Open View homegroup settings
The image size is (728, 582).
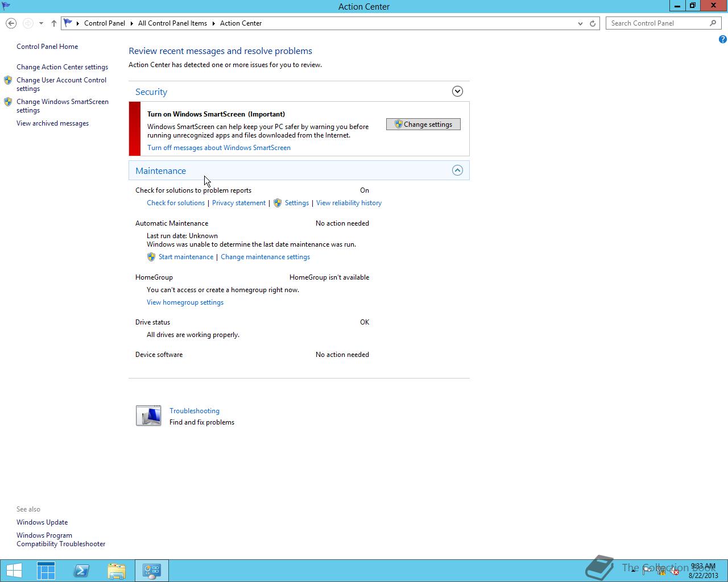click(x=185, y=302)
